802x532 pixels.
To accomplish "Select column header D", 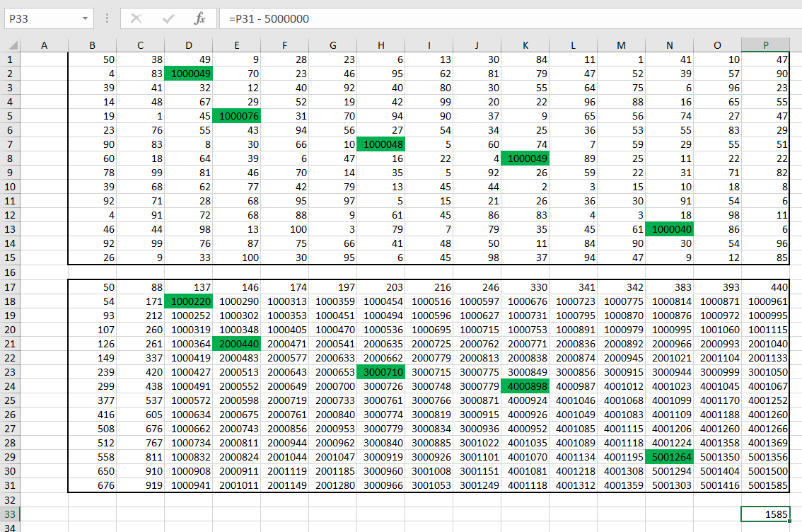I will pyautogui.click(x=188, y=45).
